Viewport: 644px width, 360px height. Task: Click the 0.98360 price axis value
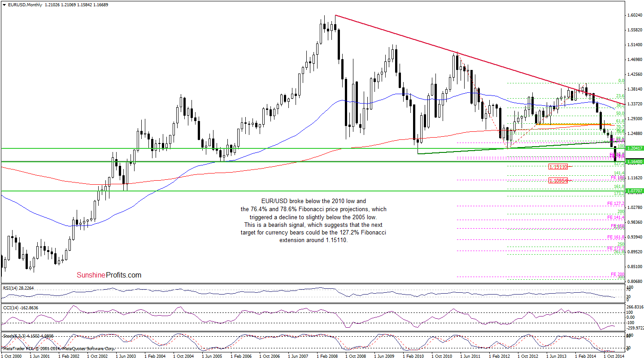[635, 222]
